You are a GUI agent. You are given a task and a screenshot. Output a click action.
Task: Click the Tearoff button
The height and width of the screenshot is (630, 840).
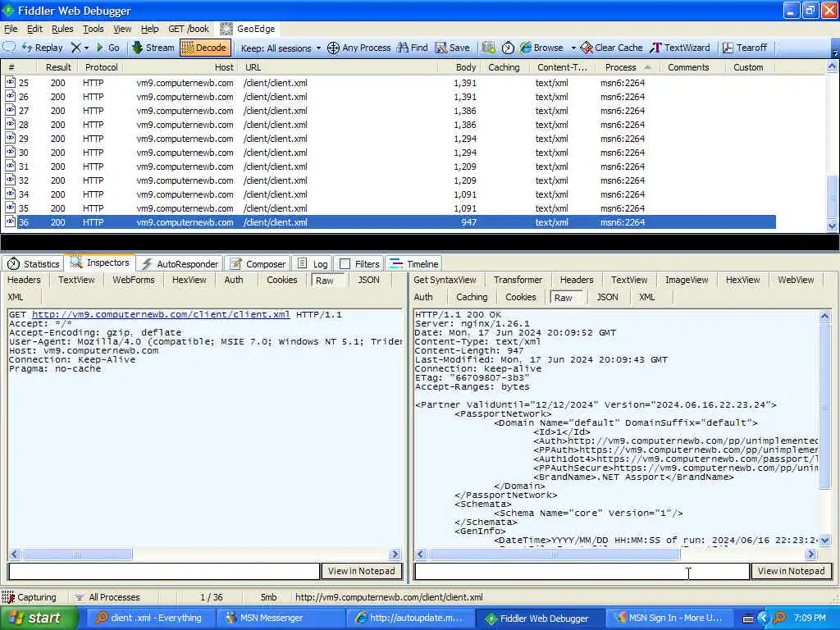click(x=745, y=48)
